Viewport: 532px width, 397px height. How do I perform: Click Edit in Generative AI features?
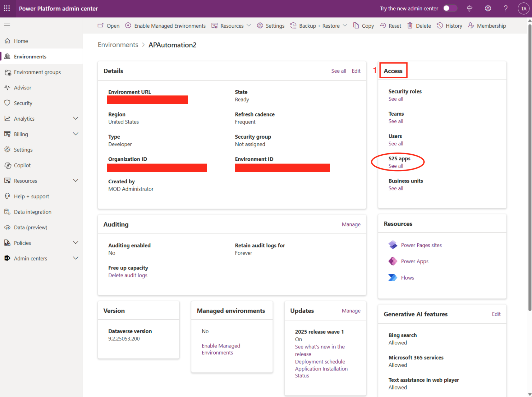coord(496,314)
